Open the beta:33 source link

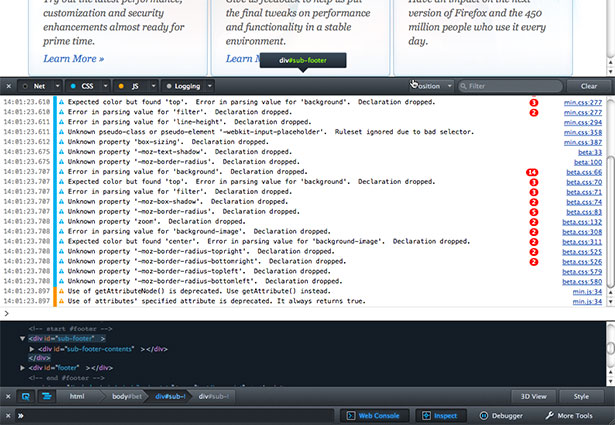pos(590,152)
